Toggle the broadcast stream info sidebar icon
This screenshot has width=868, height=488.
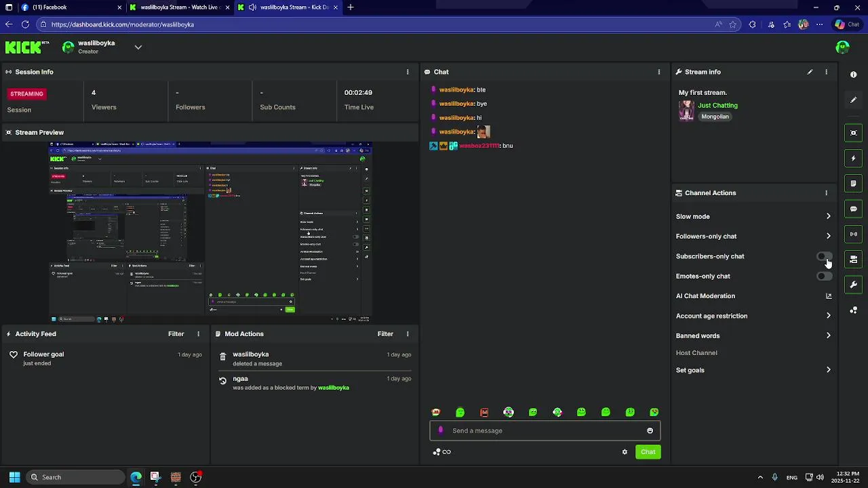point(854,235)
